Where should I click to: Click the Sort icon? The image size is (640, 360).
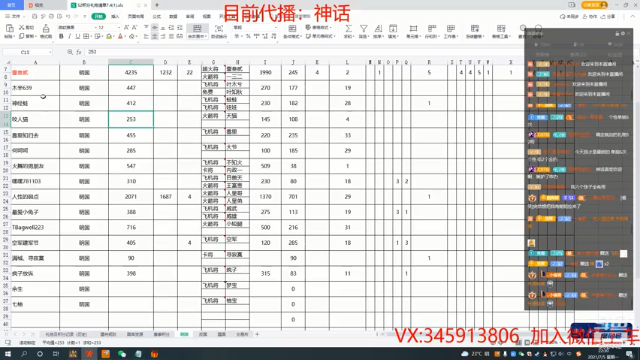(378, 28)
